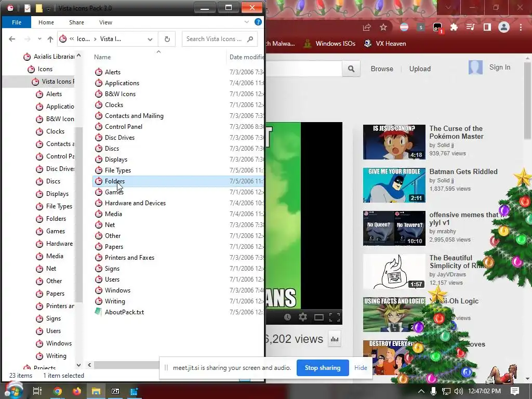Image resolution: width=532 pixels, height=399 pixels.
Task: Refresh the Vista Icons folder
Action: click(167, 39)
